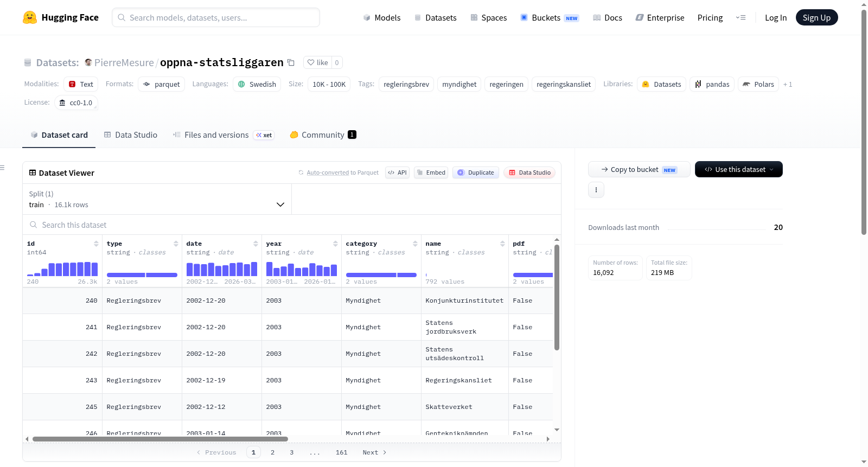Focus the main search models field
The height and width of the screenshot is (467, 868).
coord(216,17)
